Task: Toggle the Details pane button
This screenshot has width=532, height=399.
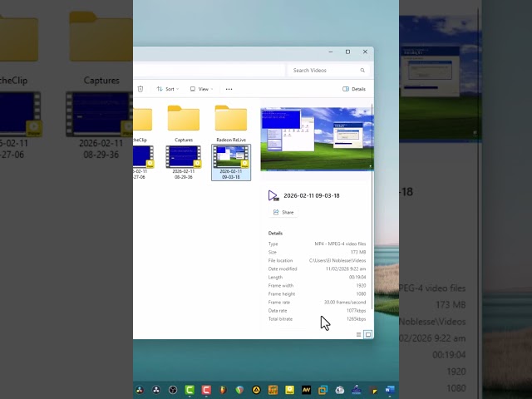Action: pos(354,89)
